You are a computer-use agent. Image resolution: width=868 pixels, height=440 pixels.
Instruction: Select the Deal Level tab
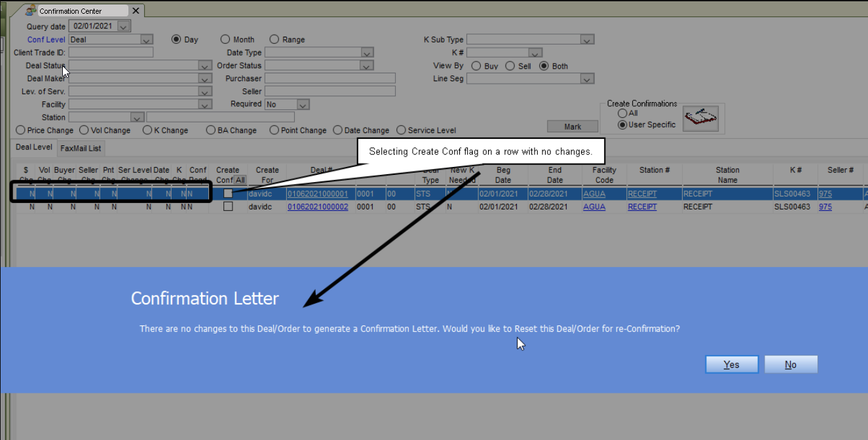[x=34, y=148]
